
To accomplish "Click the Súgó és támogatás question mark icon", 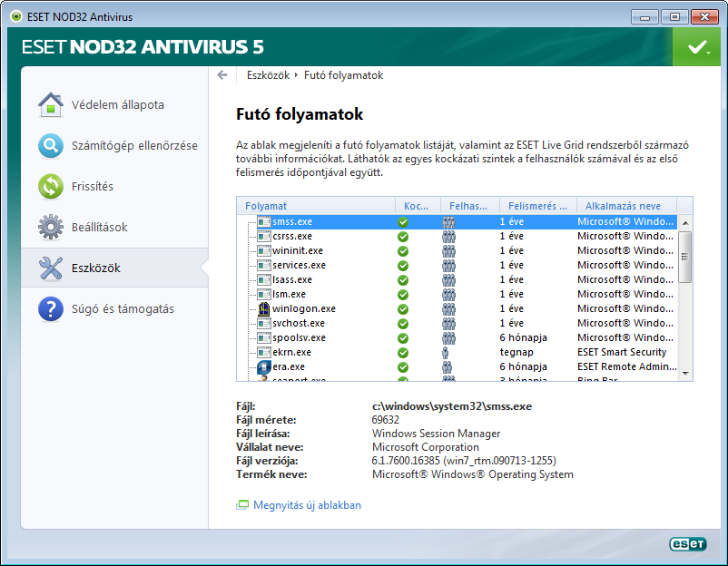I will pyautogui.click(x=51, y=309).
